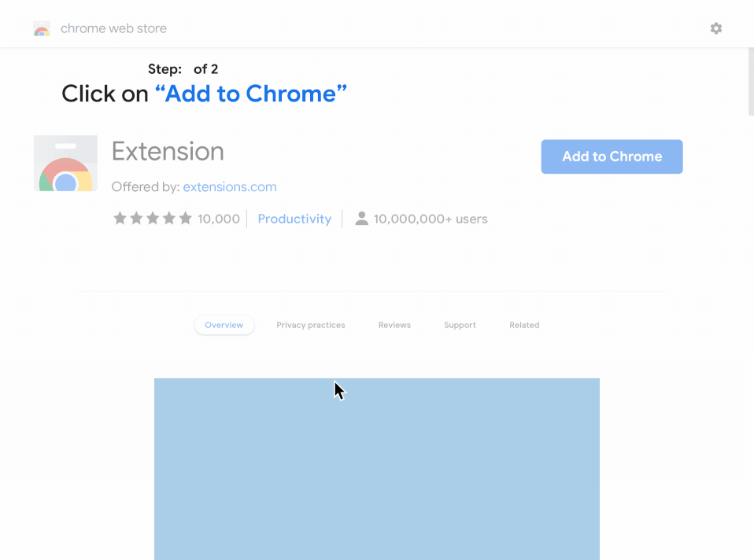
Task: Click the fifth rating star
Action: pos(185,219)
